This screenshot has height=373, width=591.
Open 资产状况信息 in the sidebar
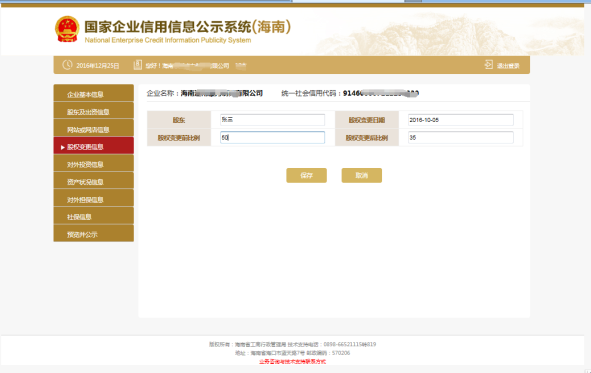point(93,181)
